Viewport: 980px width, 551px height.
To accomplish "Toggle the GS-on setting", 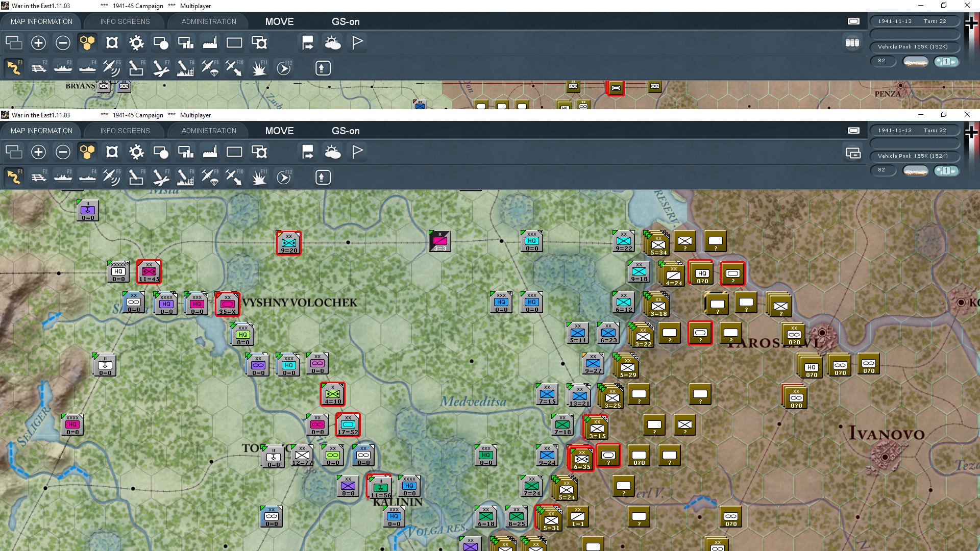I will coord(346,131).
